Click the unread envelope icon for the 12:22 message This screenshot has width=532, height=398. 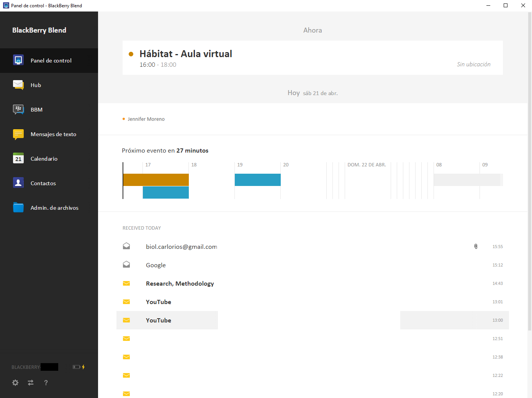126,375
